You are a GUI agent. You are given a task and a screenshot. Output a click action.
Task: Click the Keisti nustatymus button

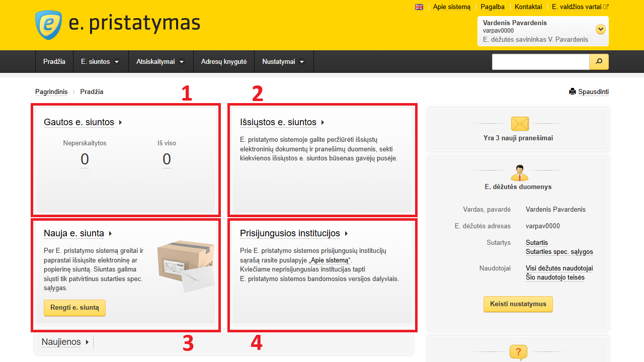[x=518, y=304]
